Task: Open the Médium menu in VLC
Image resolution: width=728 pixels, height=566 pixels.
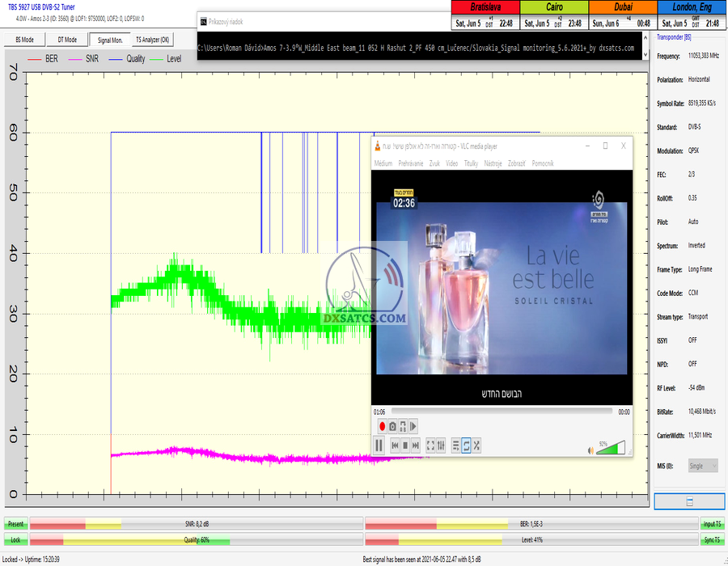Action: click(x=383, y=163)
